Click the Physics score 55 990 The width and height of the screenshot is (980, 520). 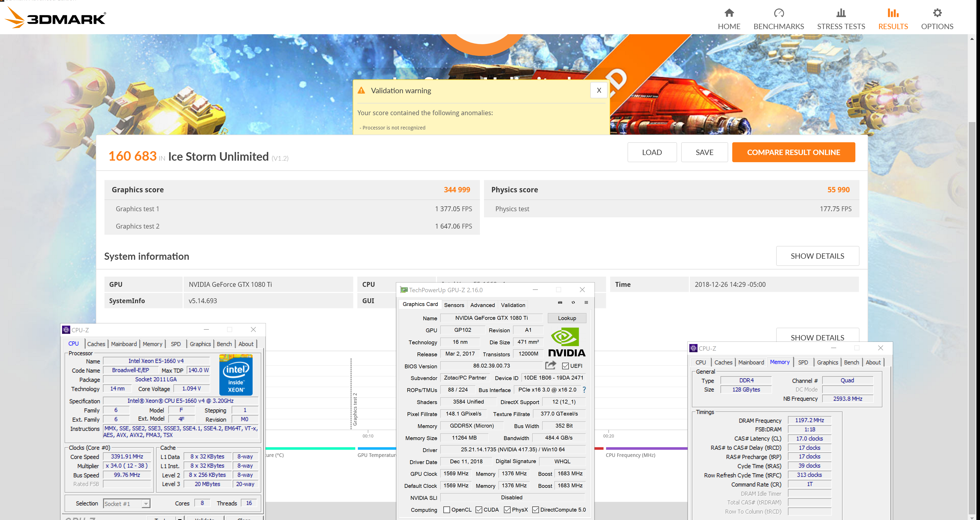pyautogui.click(x=839, y=190)
